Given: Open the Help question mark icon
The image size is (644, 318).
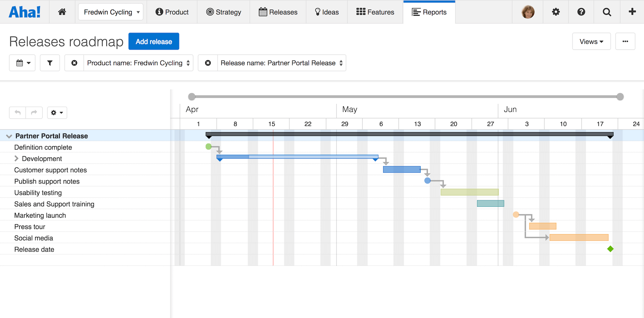Looking at the screenshot, I should 581,12.
